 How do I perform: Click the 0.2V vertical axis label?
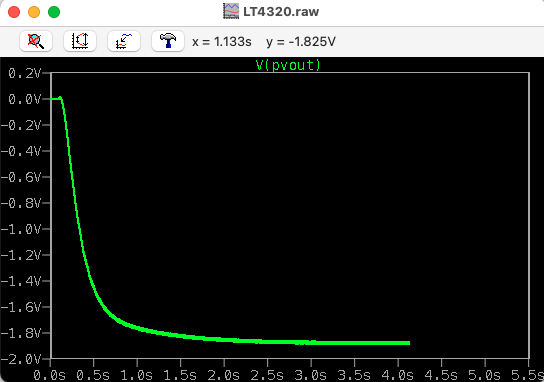click(24, 73)
